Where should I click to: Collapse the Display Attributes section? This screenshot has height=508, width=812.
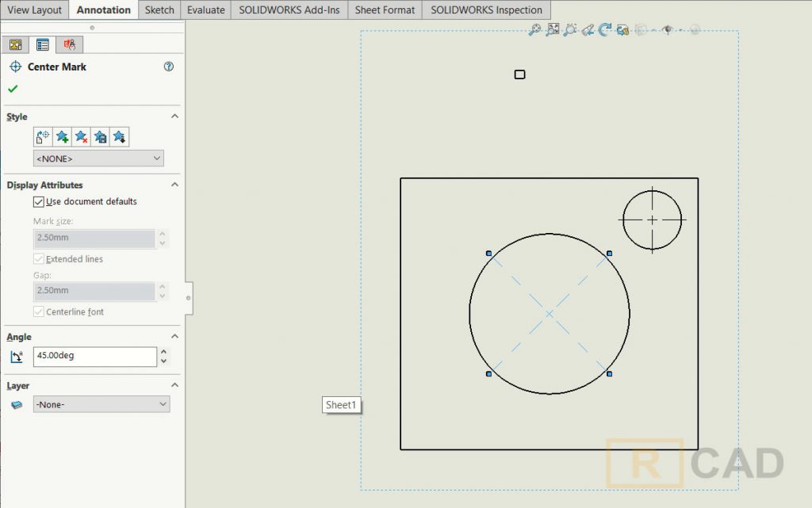tap(175, 185)
